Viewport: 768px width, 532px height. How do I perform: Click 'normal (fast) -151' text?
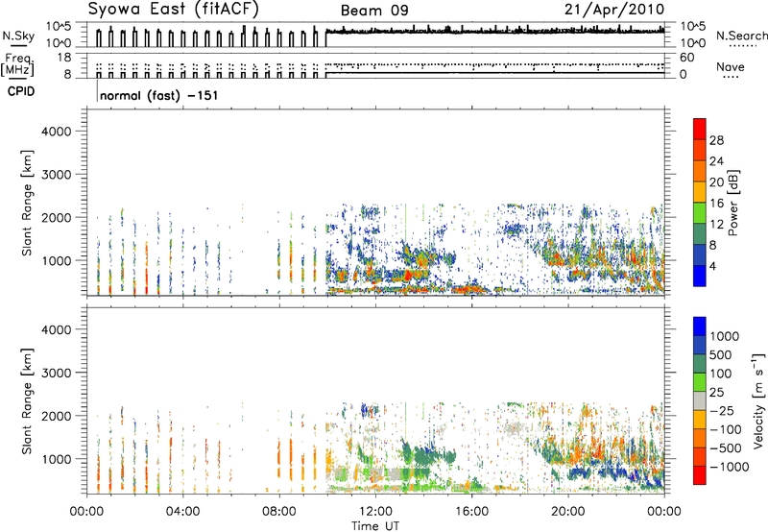click(158, 95)
